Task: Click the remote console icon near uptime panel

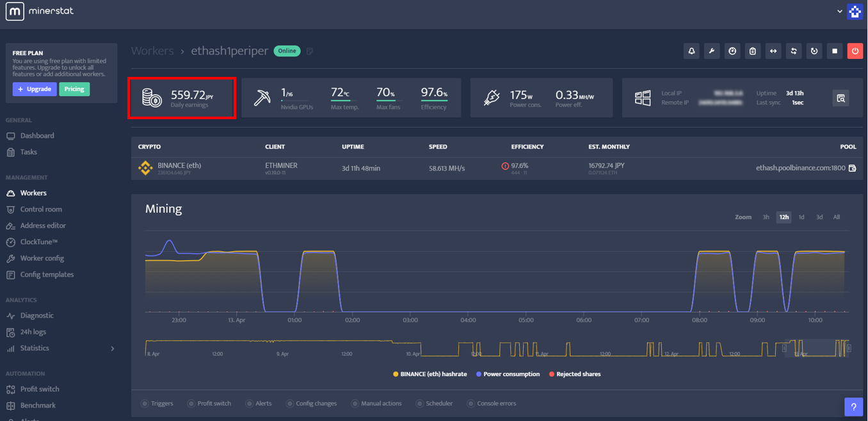Action: (840, 98)
